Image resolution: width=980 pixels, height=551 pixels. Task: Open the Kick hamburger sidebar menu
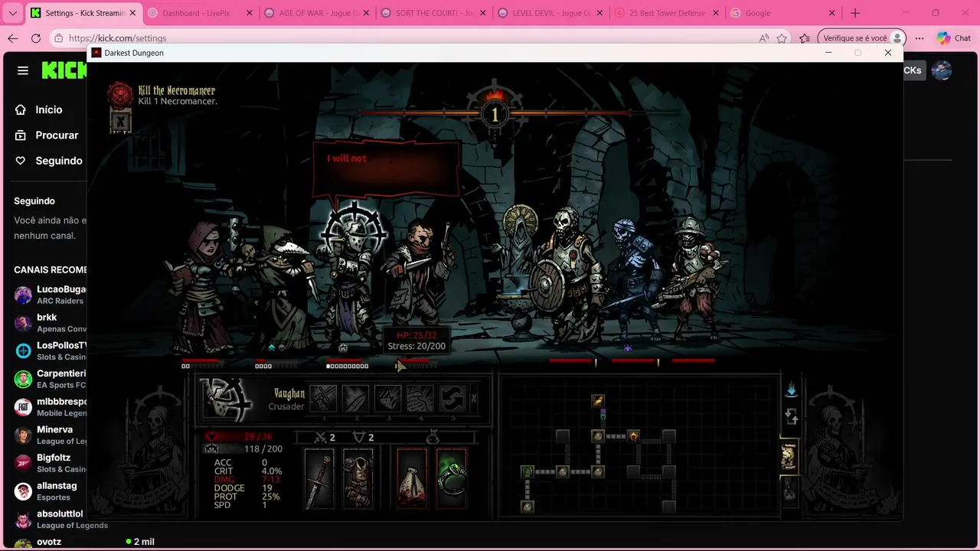(x=23, y=70)
